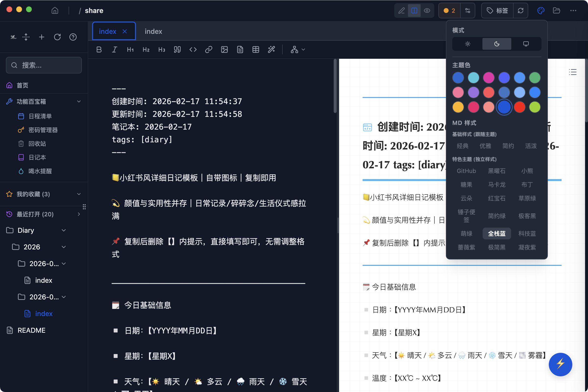Collapse the Diary folder

[x=63, y=230]
